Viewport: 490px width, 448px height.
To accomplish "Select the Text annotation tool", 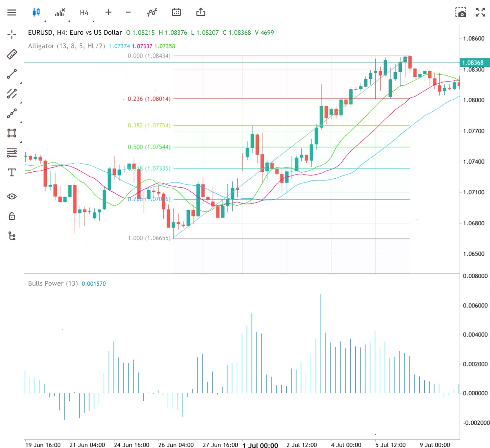I will click(12, 173).
